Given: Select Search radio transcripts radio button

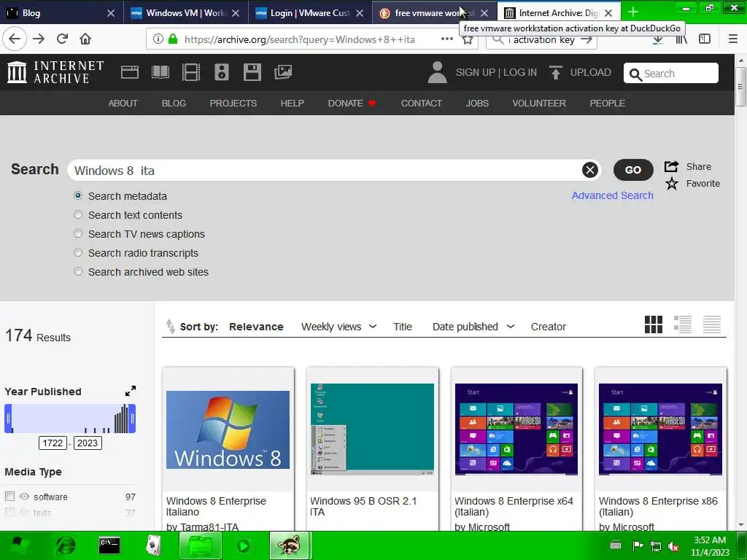Looking at the screenshot, I should point(77,253).
